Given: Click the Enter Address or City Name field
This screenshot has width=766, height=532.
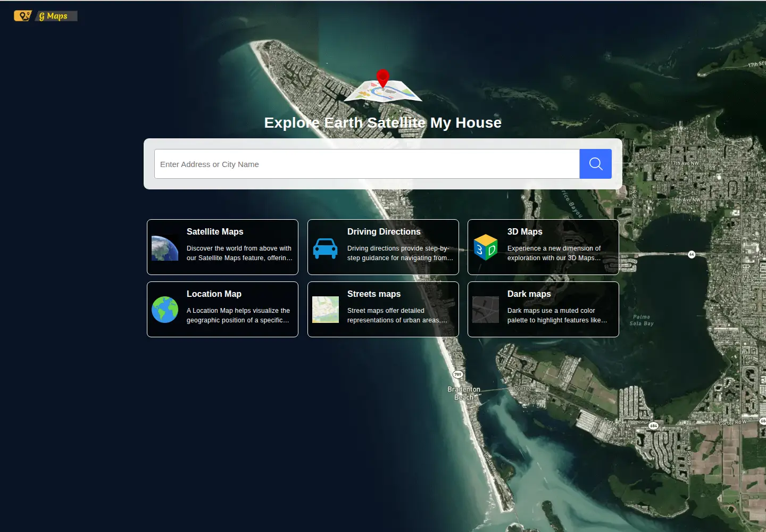Looking at the screenshot, I should pos(367,164).
